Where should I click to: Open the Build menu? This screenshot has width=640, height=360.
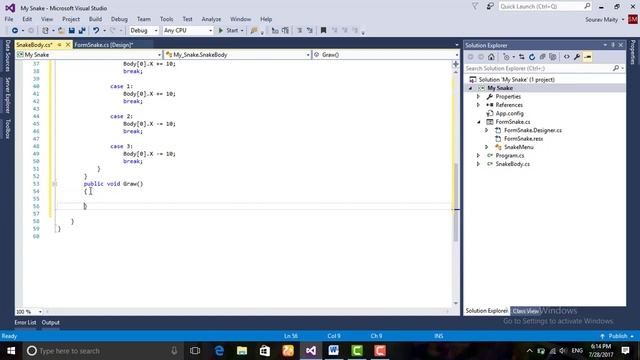(x=95, y=19)
